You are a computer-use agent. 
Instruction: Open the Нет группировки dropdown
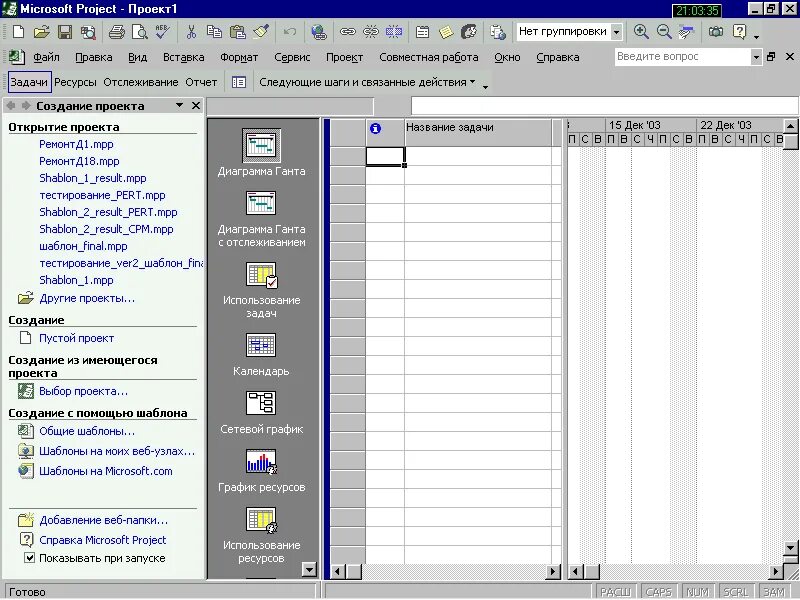pyautogui.click(x=616, y=32)
